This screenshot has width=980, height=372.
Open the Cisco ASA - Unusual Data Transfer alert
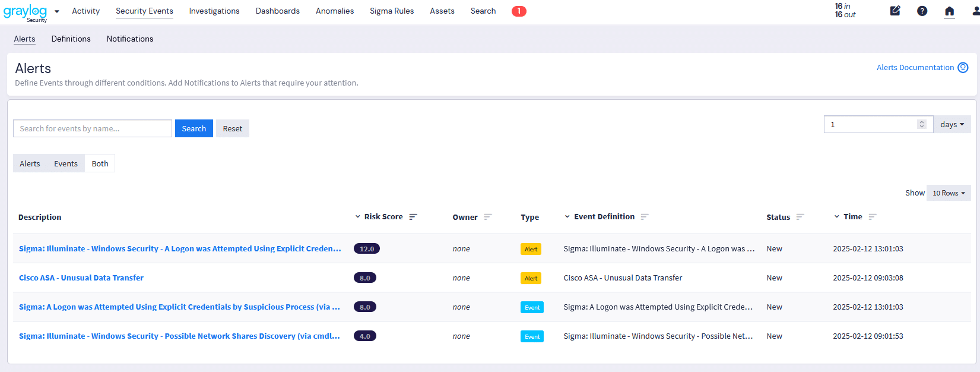point(81,278)
